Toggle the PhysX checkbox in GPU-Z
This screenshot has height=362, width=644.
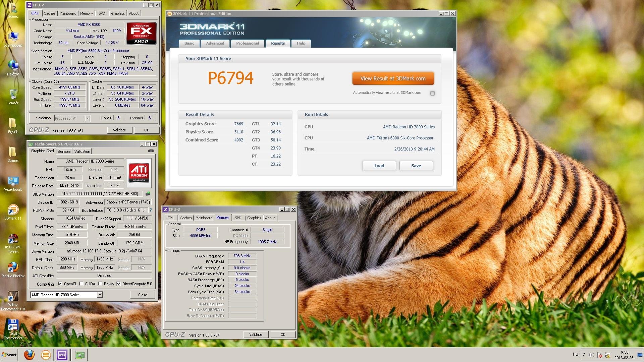pyautogui.click(x=100, y=284)
